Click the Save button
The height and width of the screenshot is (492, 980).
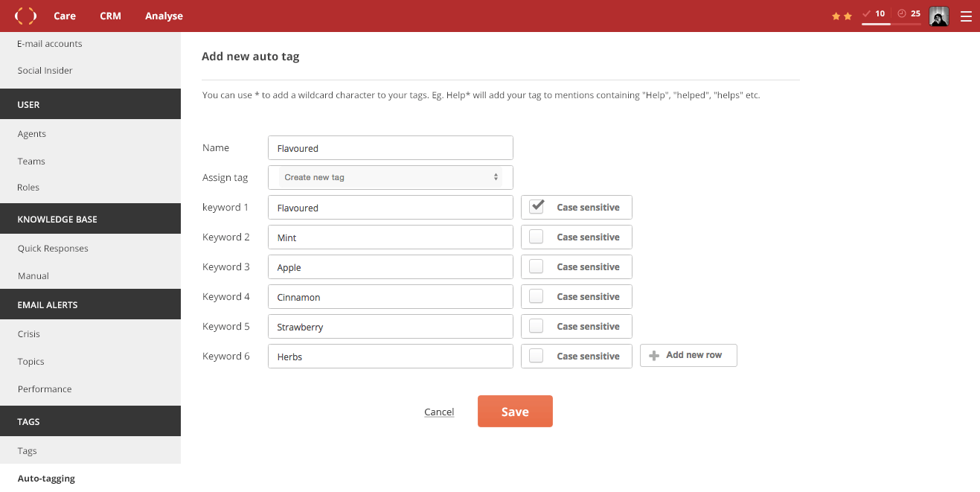[x=515, y=412]
